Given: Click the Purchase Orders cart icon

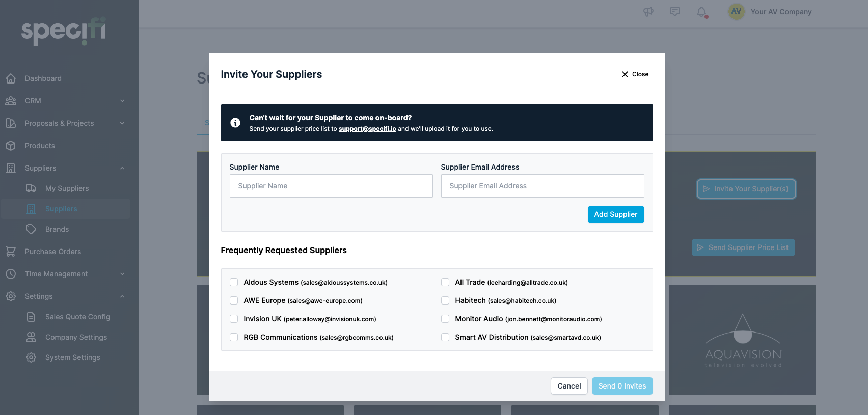Looking at the screenshot, I should [11, 252].
